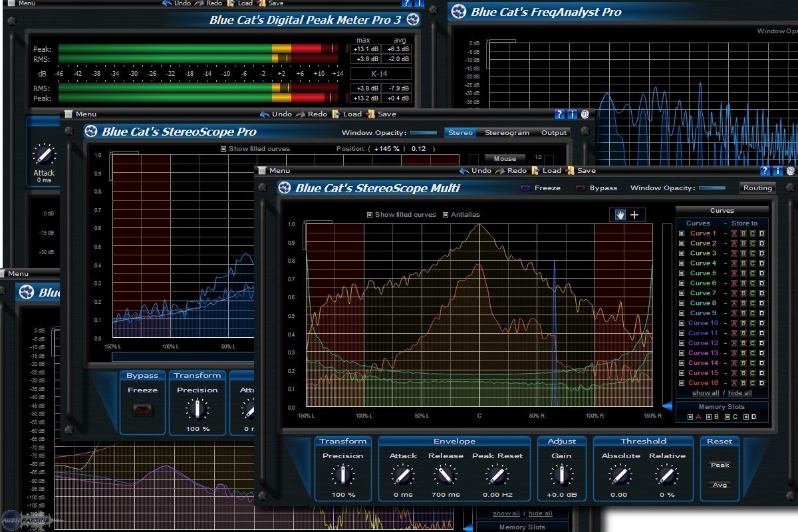Viewport: 798px width, 532px height.
Task: Toggle Bypass in StereoScope Multi header
Action: tap(581, 188)
